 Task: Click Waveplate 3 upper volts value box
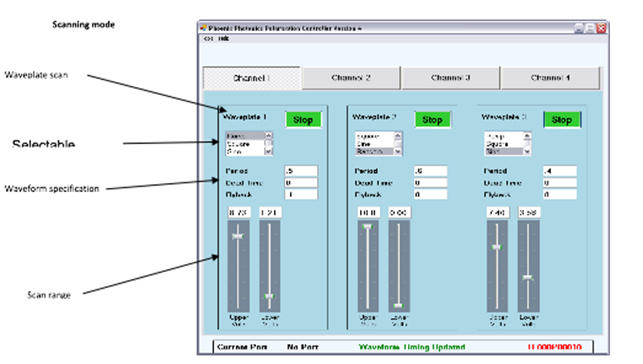click(x=497, y=212)
